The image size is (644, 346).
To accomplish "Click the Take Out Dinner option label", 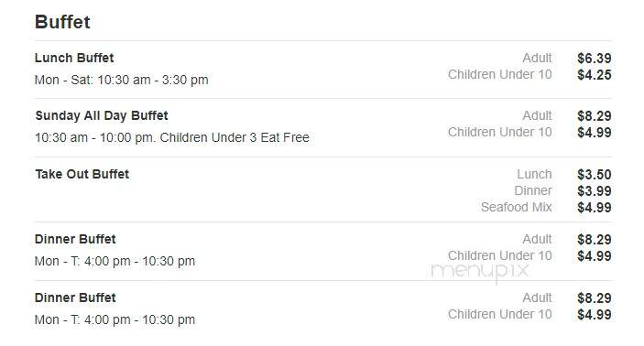I will (x=533, y=190).
